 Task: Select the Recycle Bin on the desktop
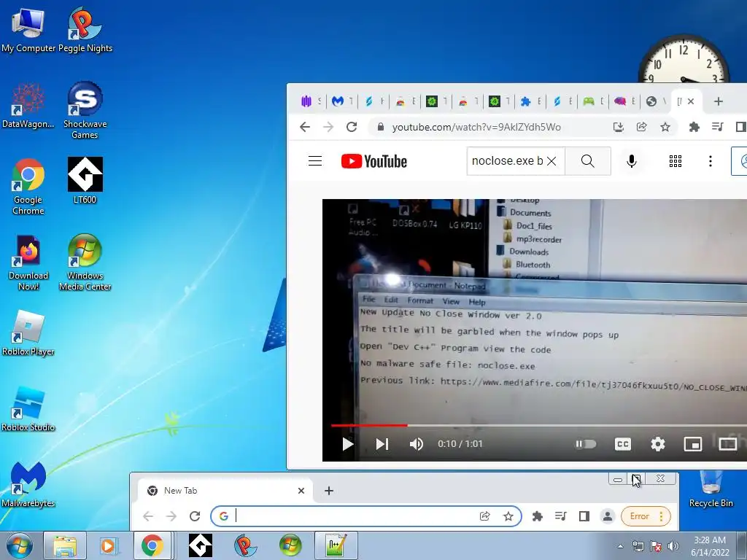711,489
